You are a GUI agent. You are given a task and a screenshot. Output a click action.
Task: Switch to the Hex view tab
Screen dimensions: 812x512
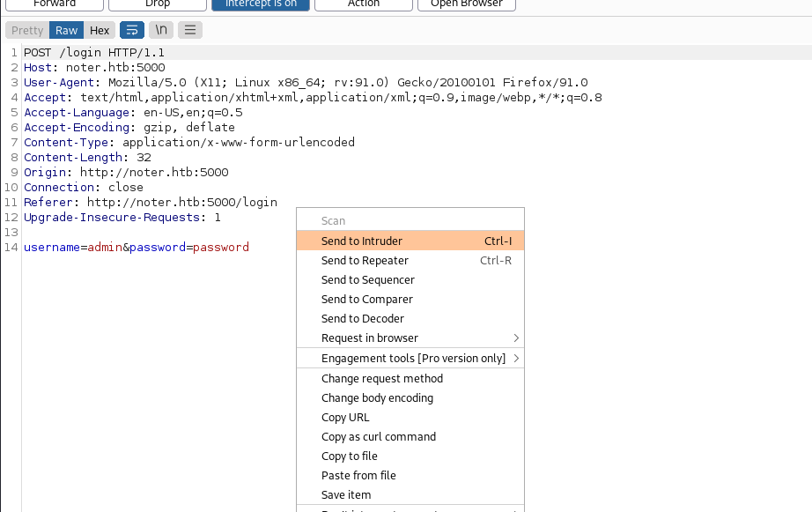point(100,30)
